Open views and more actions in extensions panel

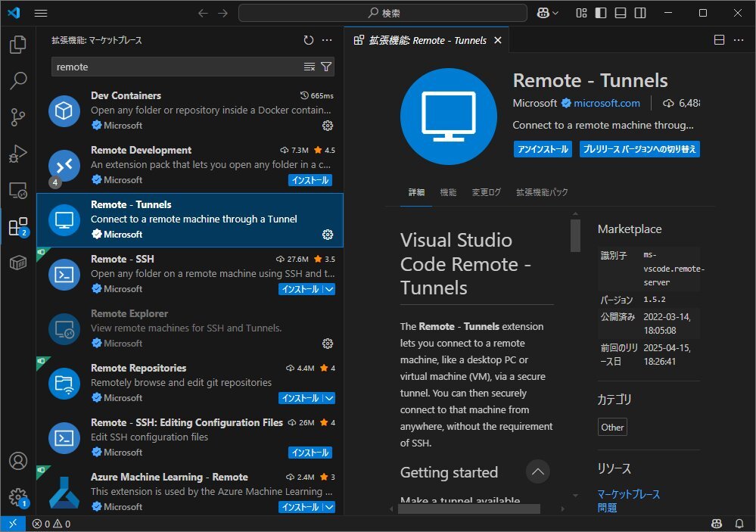[327, 40]
